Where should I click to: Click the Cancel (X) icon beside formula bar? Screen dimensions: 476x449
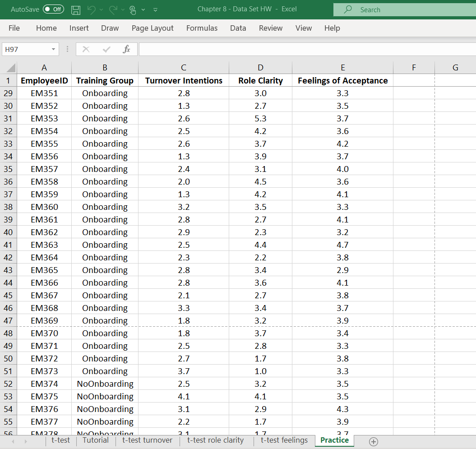tap(86, 49)
